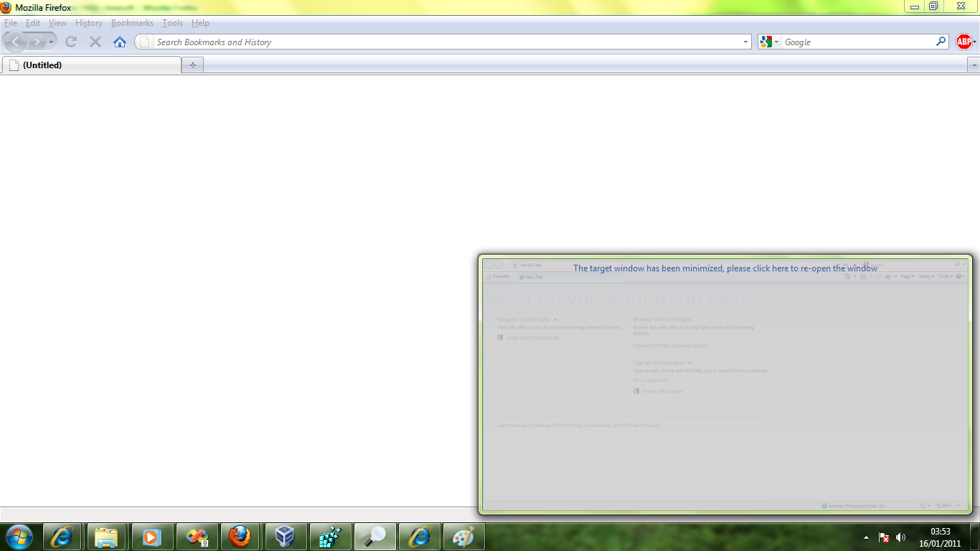Click the Stop loading X icon

tap(95, 42)
